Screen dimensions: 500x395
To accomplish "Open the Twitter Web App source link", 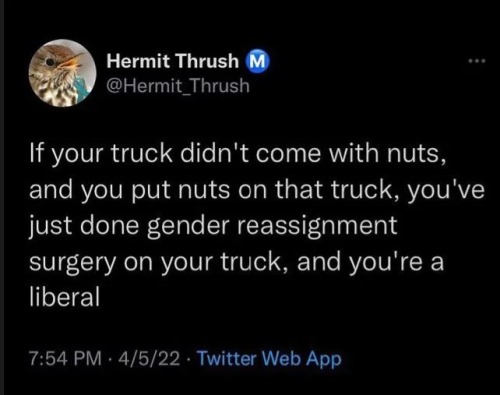I will pos(270,359).
